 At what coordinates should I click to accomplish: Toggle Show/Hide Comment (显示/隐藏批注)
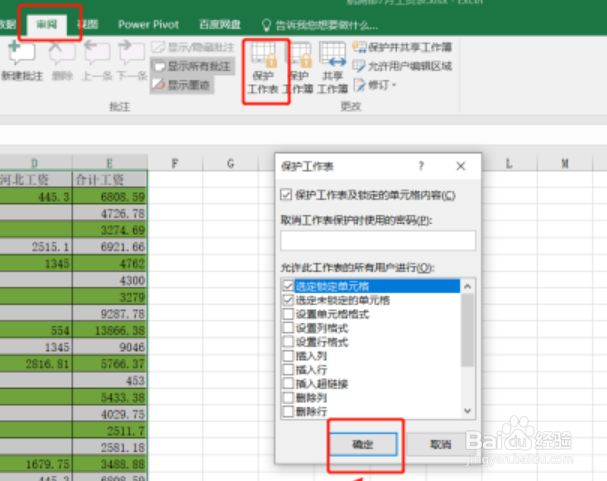pyautogui.click(x=192, y=47)
